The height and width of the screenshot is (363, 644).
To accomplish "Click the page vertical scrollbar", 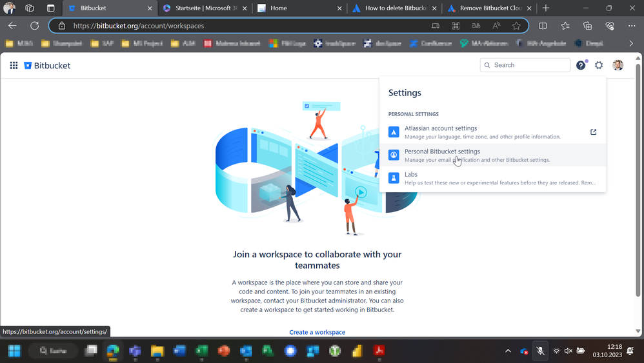I will [x=638, y=181].
